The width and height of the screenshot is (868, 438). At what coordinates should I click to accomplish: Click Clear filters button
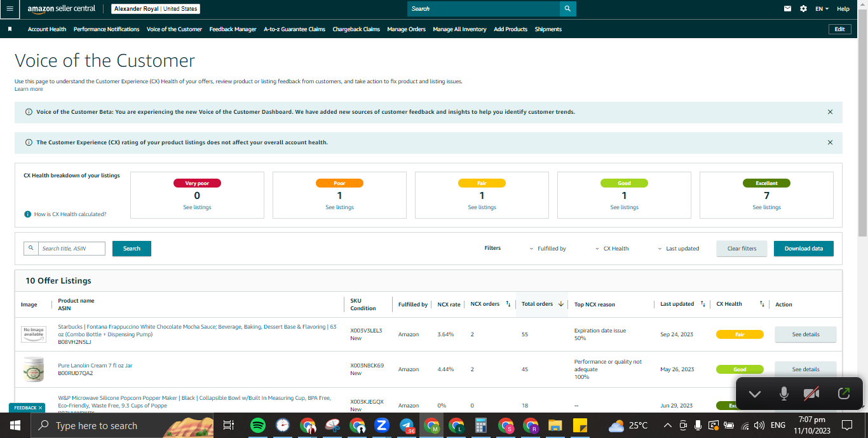742,249
